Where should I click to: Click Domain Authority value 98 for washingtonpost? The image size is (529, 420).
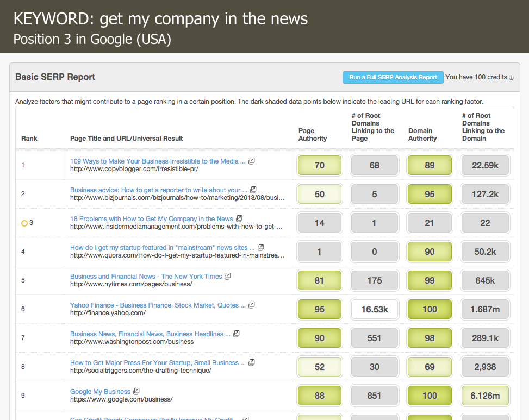430,338
